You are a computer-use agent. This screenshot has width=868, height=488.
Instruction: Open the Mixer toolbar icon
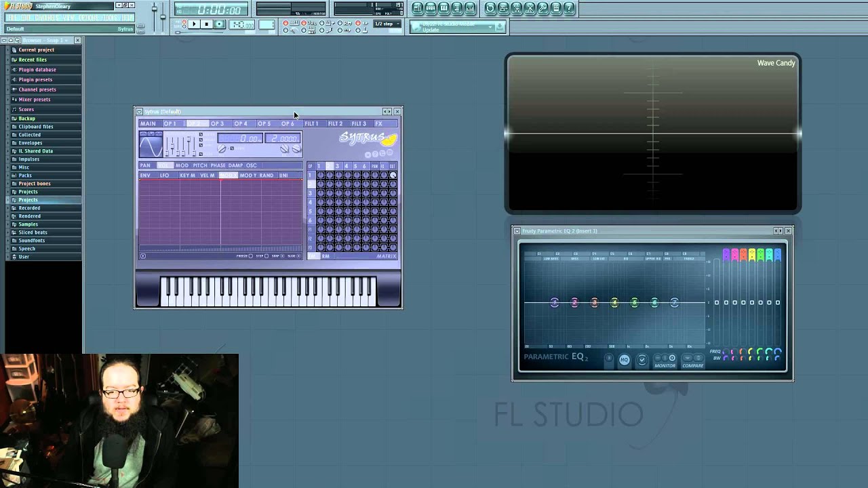[470, 8]
